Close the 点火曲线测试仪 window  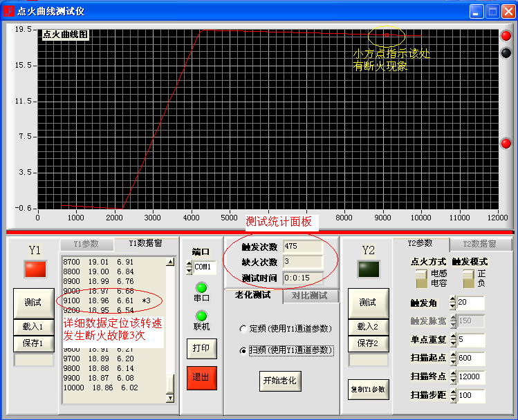509,11
